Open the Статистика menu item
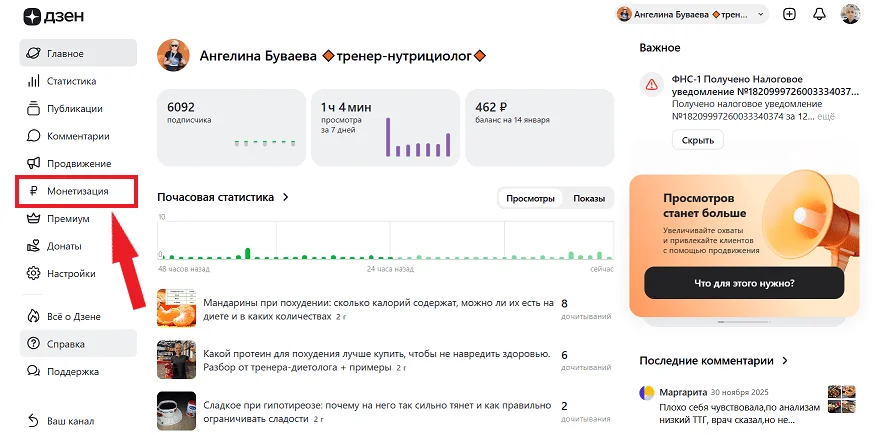Viewport: 883px width, 435px height. [x=78, y=81]
